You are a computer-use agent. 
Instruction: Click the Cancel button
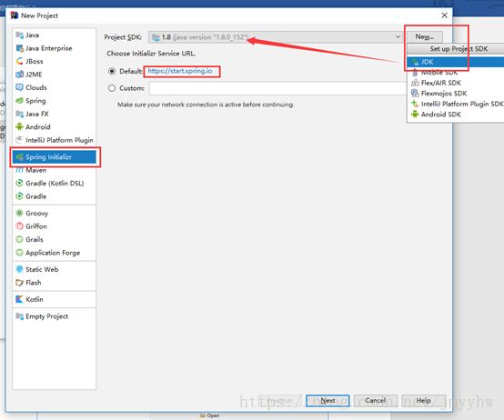tap(376, 400)
